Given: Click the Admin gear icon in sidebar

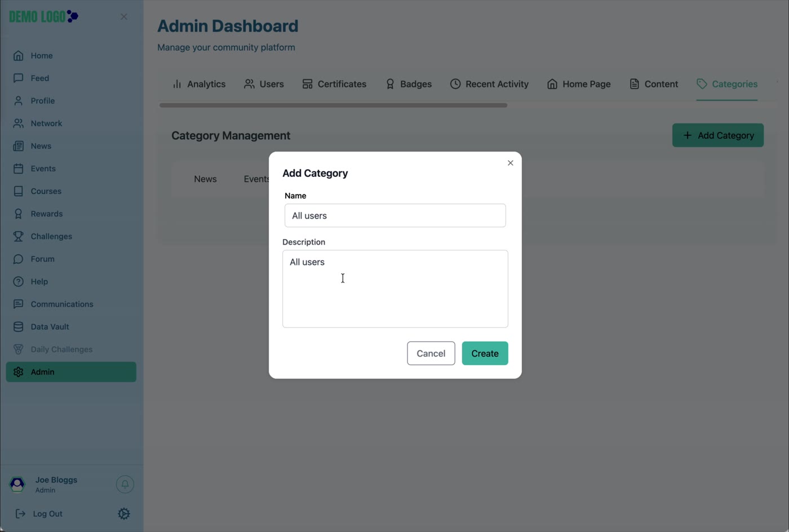Looking at the screenshot, I should coord(19,372).
